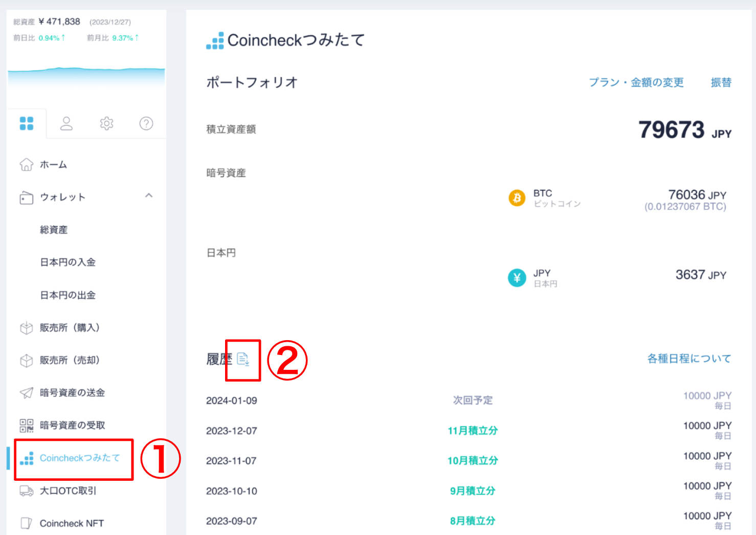Click the total assets chart
The height and width of the screenshot is (535, 756).
(86, 77)
